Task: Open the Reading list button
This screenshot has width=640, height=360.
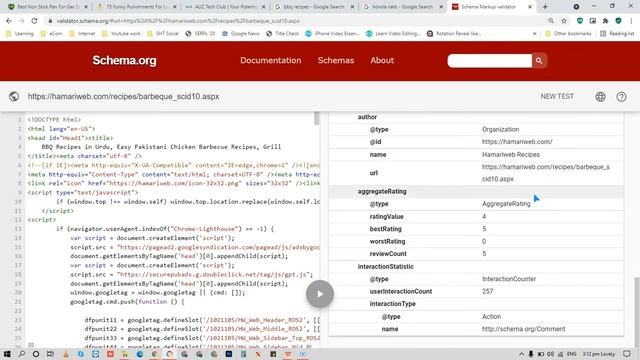Action: tap(617, 33)
